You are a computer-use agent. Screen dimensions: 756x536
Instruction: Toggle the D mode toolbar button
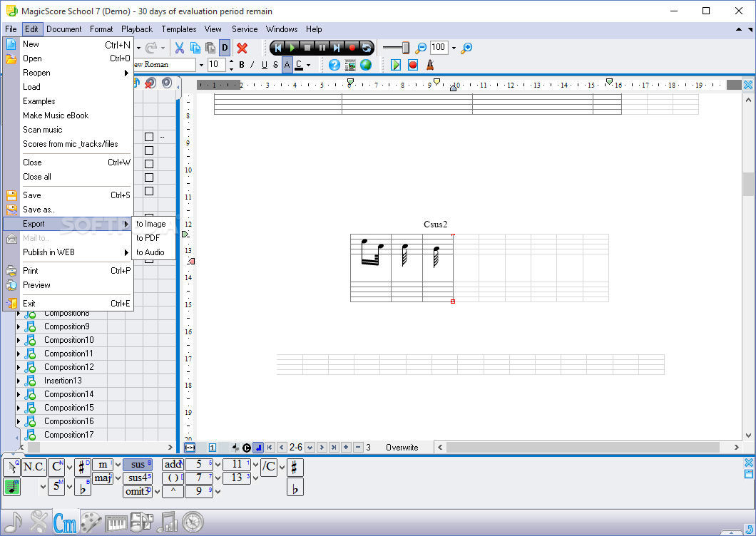point(225,48)
